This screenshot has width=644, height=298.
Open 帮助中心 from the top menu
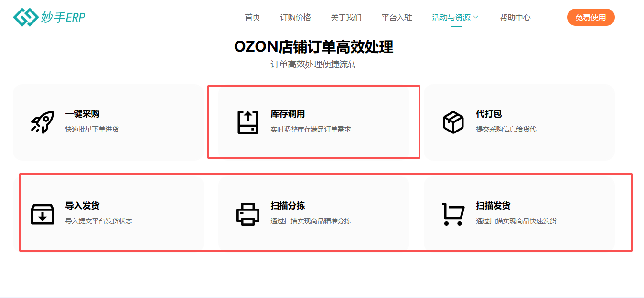515,18
